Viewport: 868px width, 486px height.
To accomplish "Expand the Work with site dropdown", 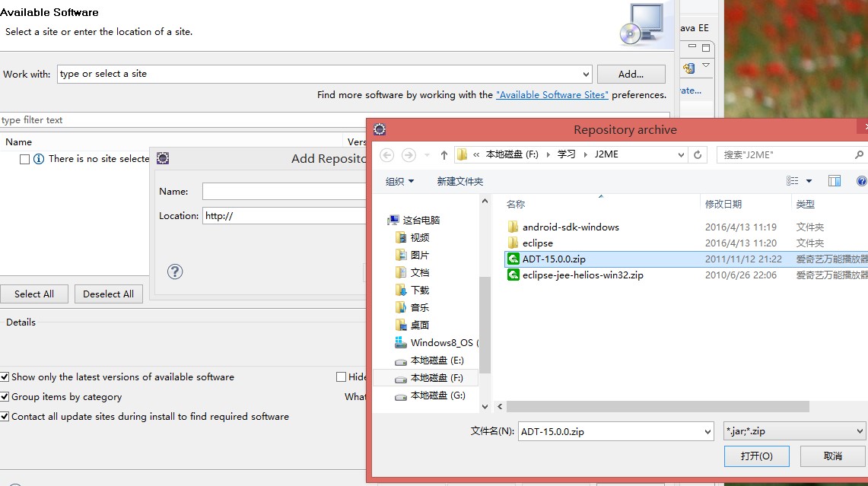I will pos(586,75).
